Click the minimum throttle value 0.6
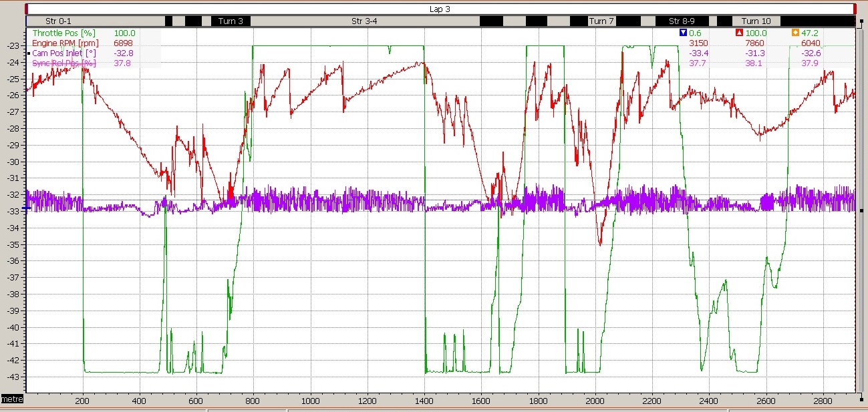Screen dimensions: 868x412 [x=695, y=33]
